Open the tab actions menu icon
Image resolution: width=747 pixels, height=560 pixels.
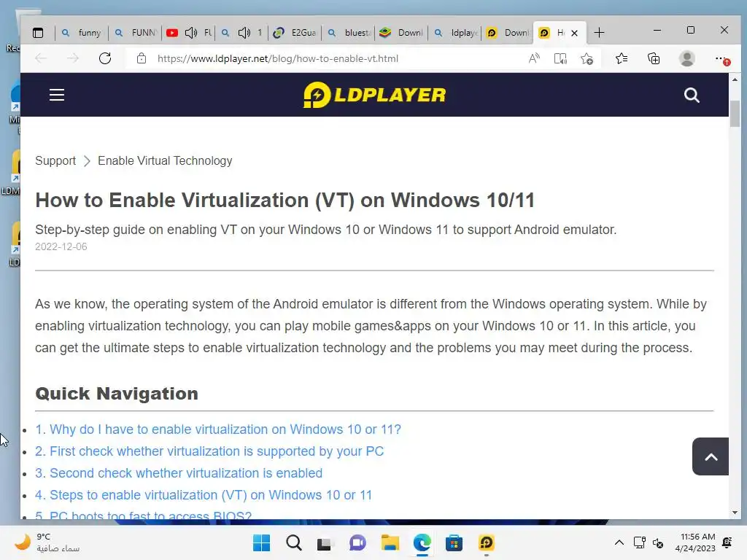38,33
